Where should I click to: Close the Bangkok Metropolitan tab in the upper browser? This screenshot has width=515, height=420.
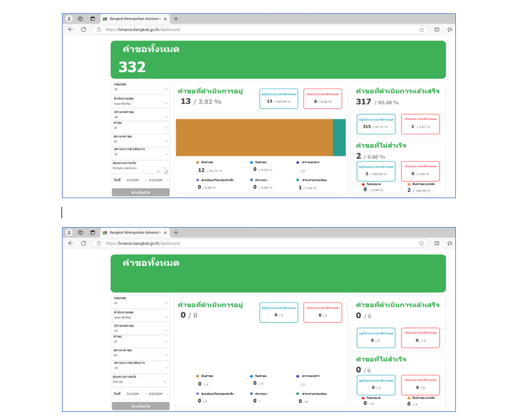(x=165, y=19)
